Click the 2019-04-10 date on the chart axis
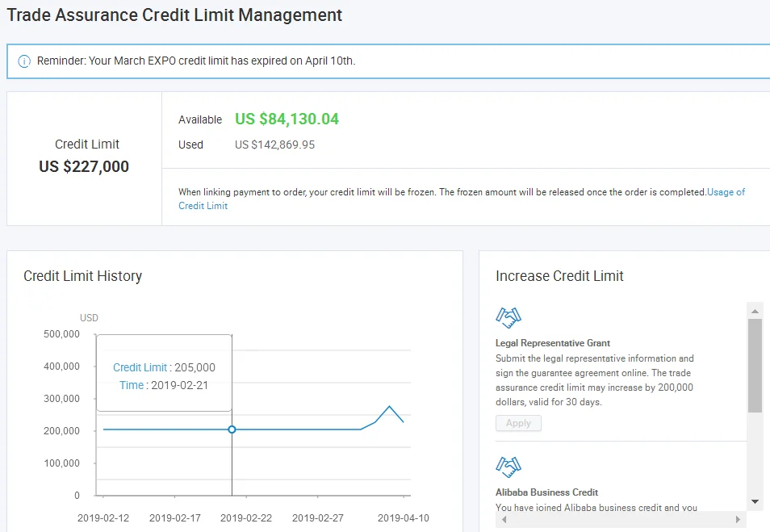Viewport: 770px width, 532px height. pos(403,517)
